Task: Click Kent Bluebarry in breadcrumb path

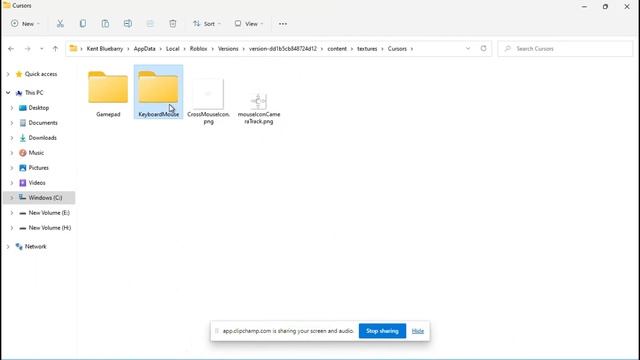Action: 104,49
